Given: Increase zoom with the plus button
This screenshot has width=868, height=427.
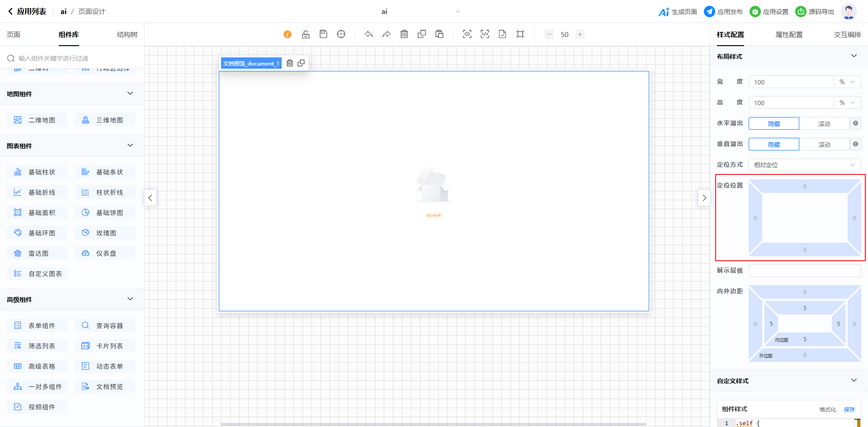Looking at the screenshot, I should [x=580, y=34].
